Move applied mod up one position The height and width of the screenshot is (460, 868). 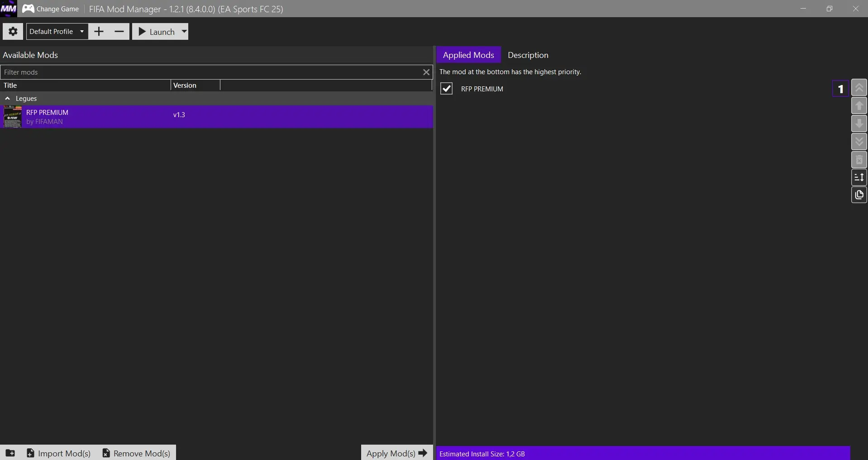(859, 105)
